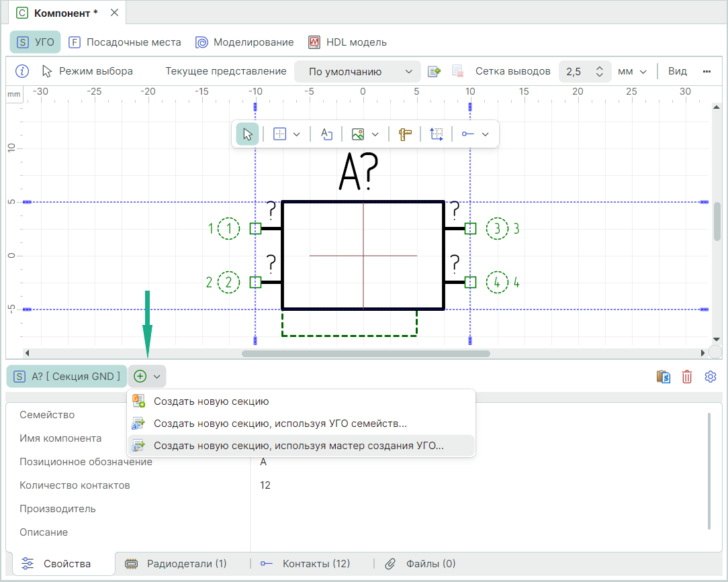
Task: Switch to the Посадочные места tab
Action: coord(125,42)
